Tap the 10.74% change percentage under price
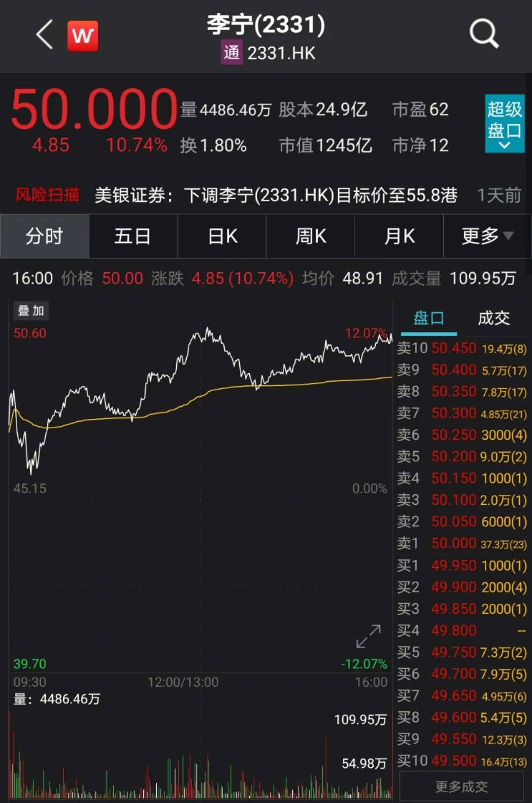Screen dimensions: 532x803 click(x=136, y=145)
